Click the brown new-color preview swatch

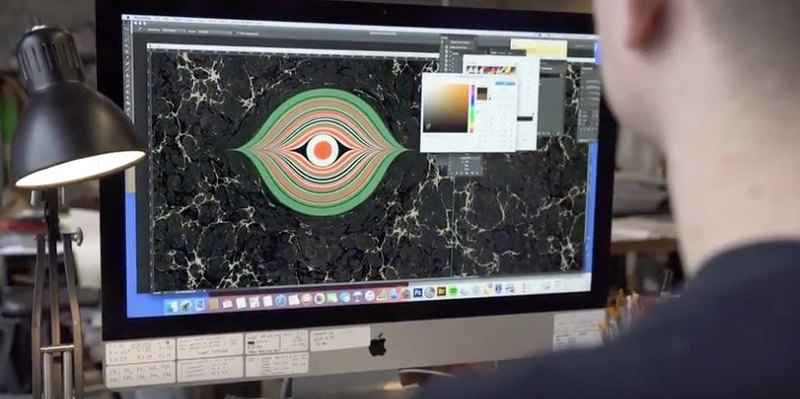point(482,91)
